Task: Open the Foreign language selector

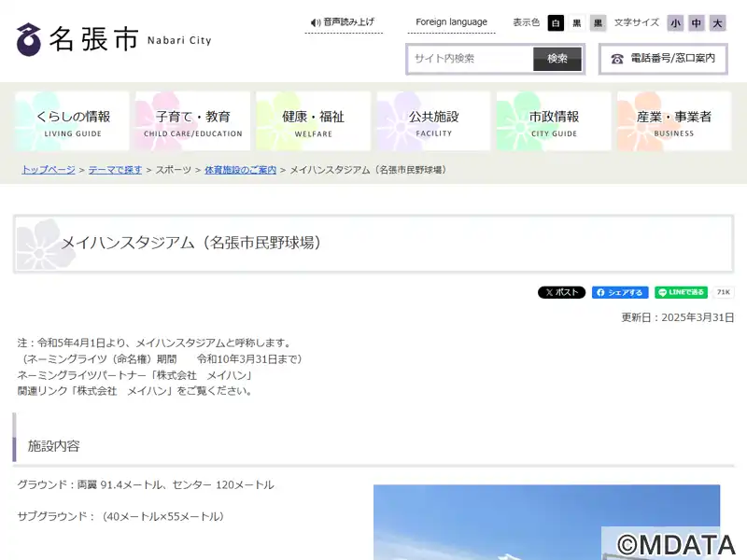Action: (451, 22)
